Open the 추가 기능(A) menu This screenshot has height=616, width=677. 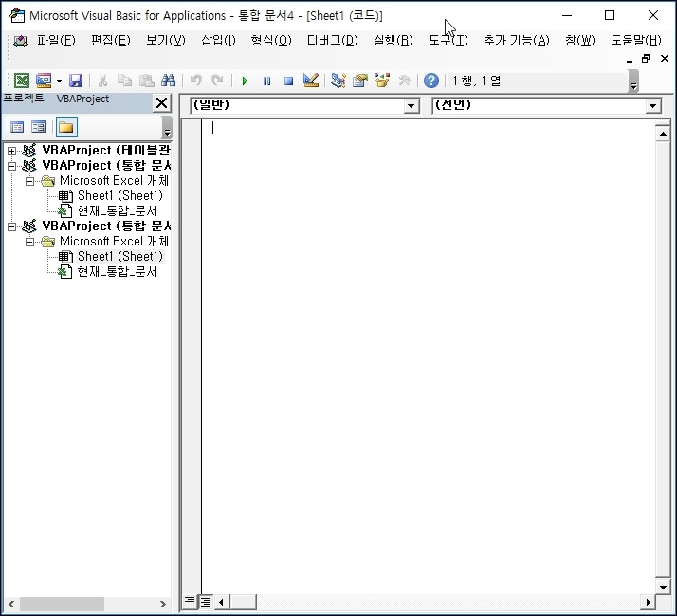(x=517, y=40)
